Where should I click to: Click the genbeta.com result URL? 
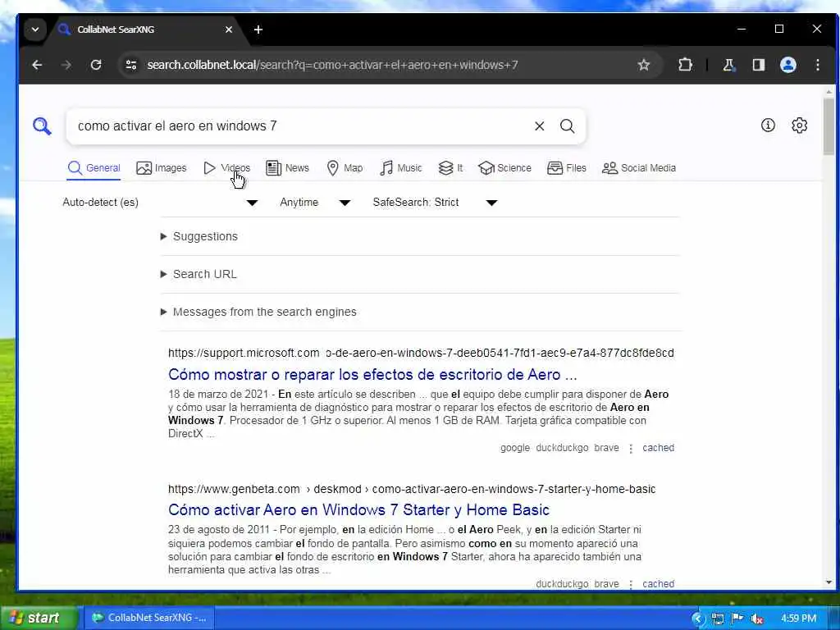pyautogui.click(x=412, y=489)
